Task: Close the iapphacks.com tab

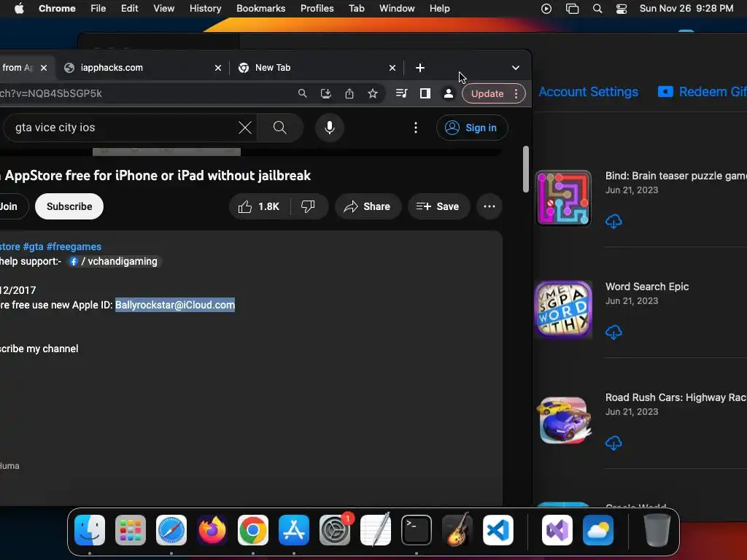Action: [x=217, y=68]
